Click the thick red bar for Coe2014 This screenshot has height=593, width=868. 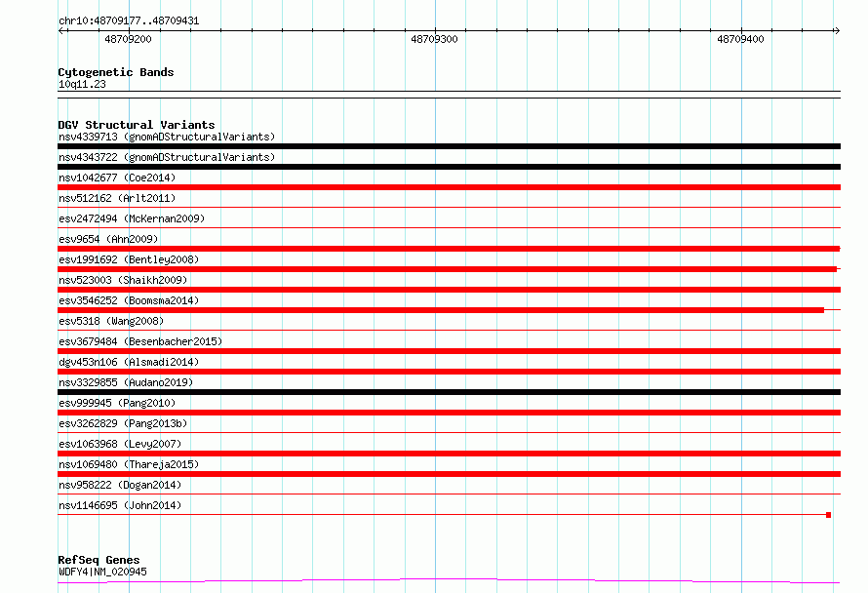coord(449,187)
